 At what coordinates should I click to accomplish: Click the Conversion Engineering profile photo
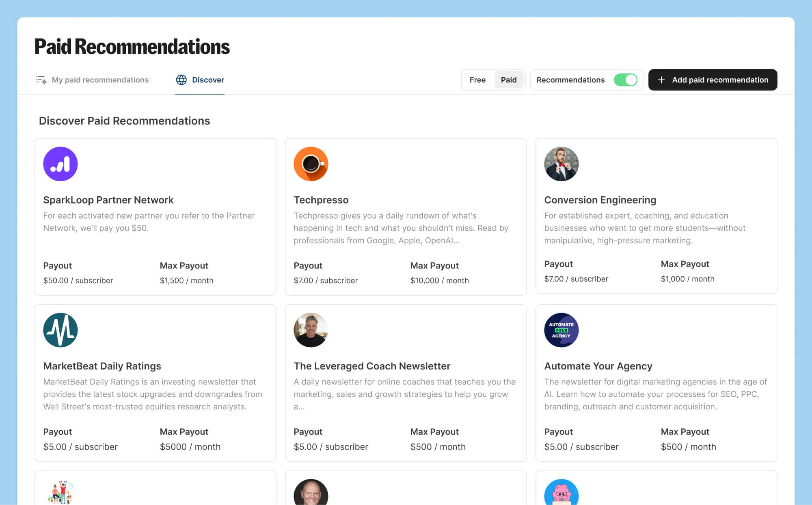(x=561, y=164)
